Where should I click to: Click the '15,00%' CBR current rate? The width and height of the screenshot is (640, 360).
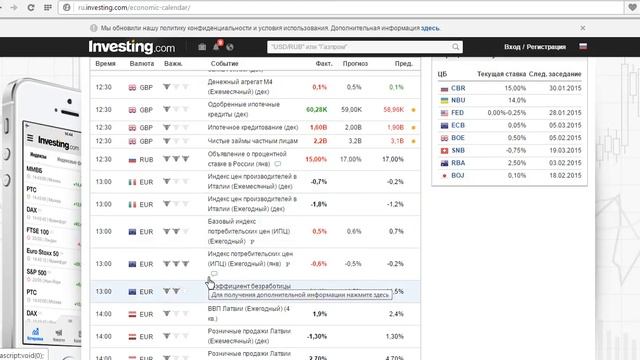tap(515, 88)
